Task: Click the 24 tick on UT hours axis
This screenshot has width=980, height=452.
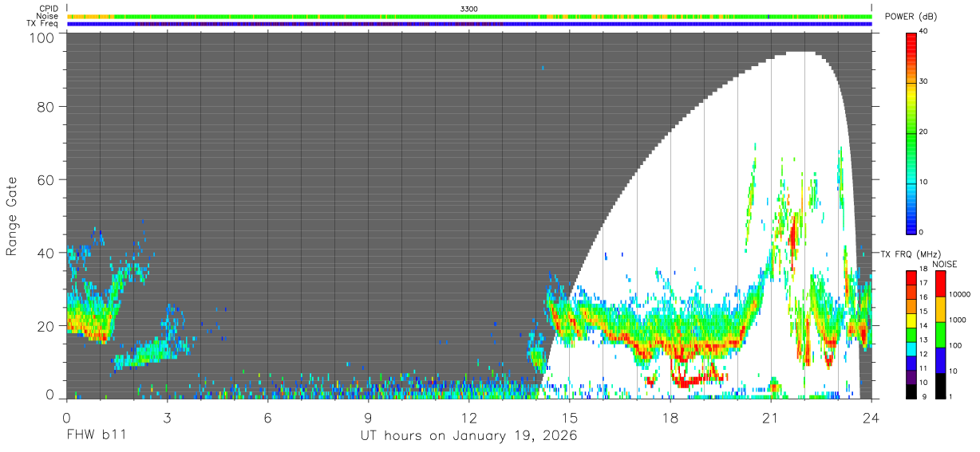Action: coord(871,417)
